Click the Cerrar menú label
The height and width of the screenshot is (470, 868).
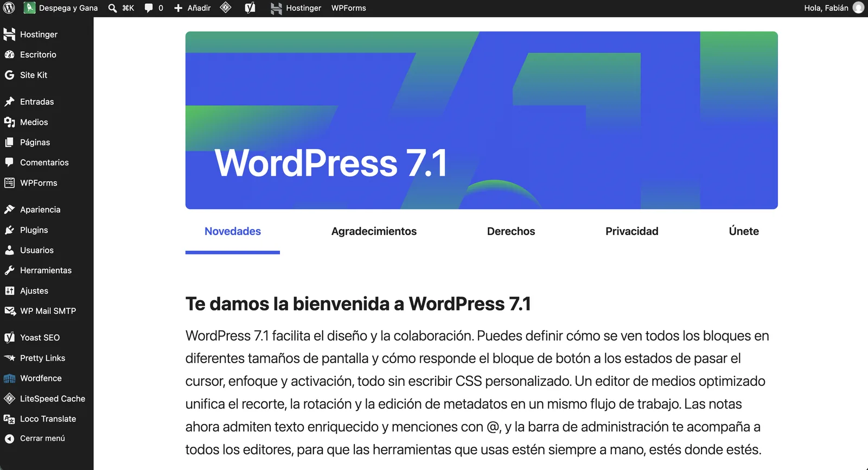click(42, 439)
